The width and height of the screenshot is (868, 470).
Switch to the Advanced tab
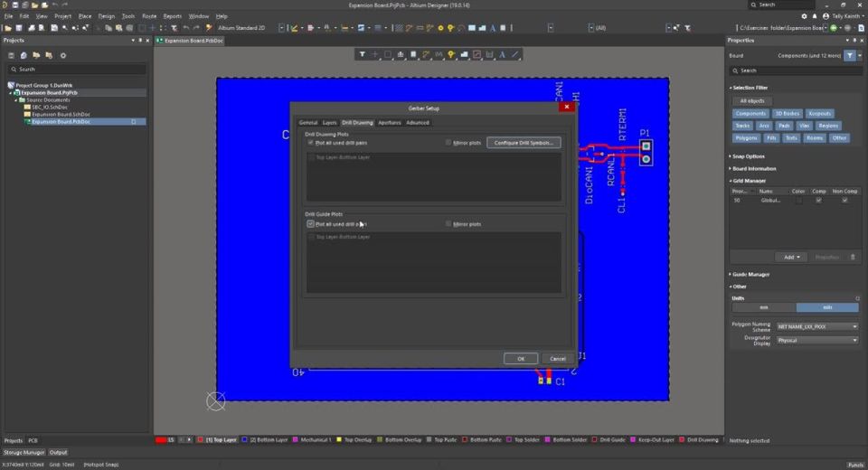pyautogui.click(x=418, y=122)
